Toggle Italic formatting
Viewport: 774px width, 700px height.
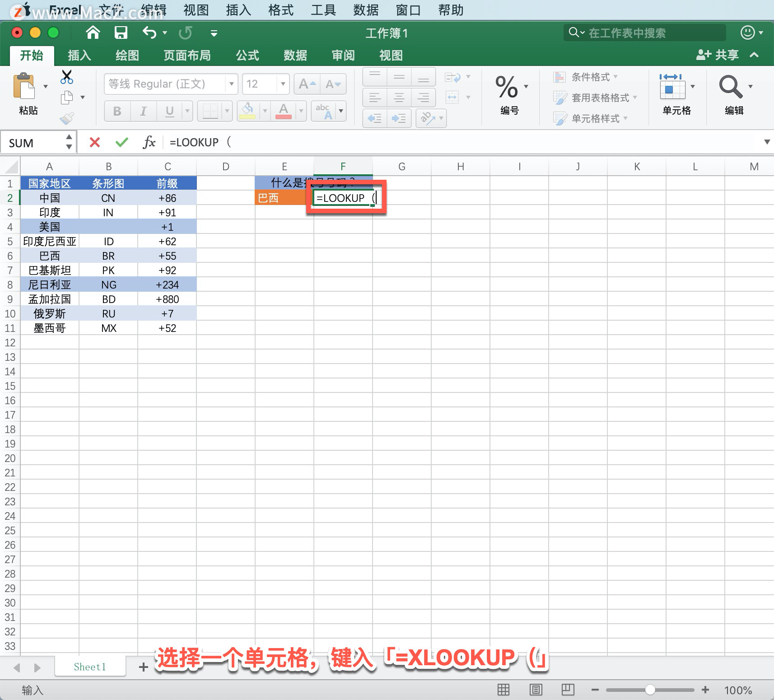click(x=144, y=111)
